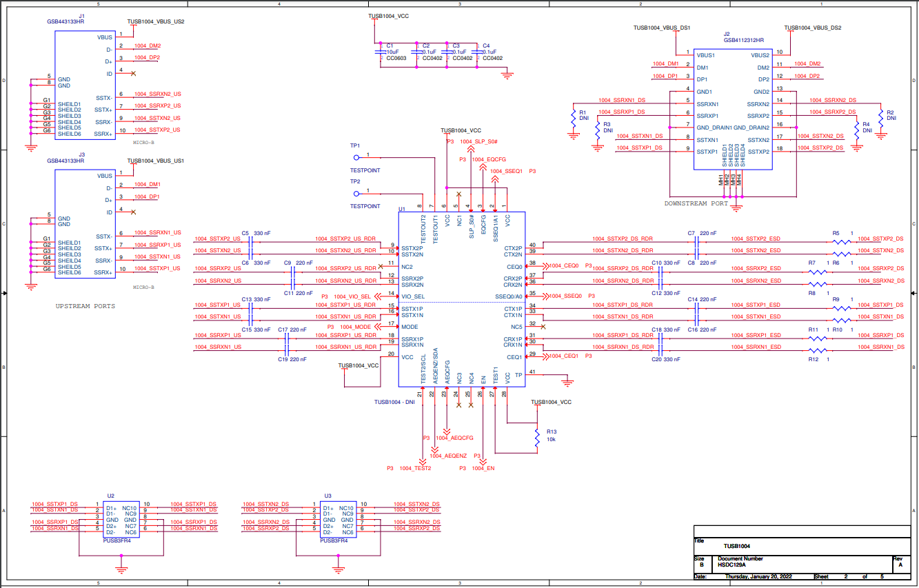Select the TUSB1004_VCC net label above C1

coord(389,15)
